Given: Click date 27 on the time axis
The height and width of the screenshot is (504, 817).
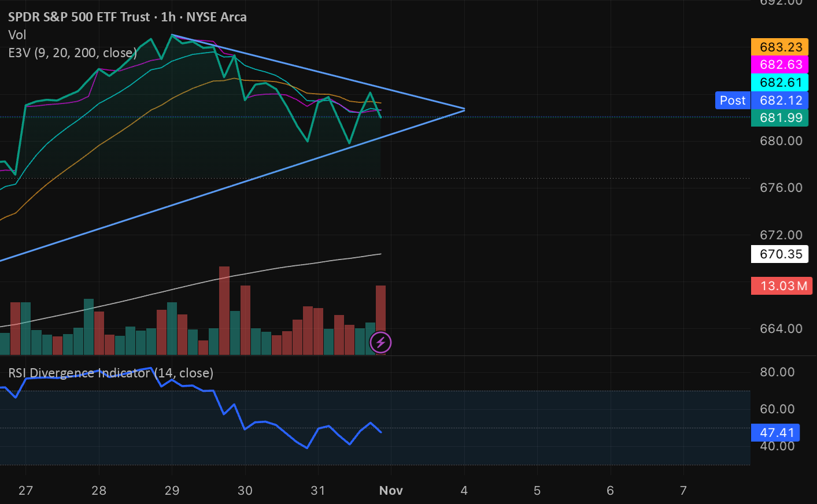Looking at the screenshot, I should tap(25, 490).
